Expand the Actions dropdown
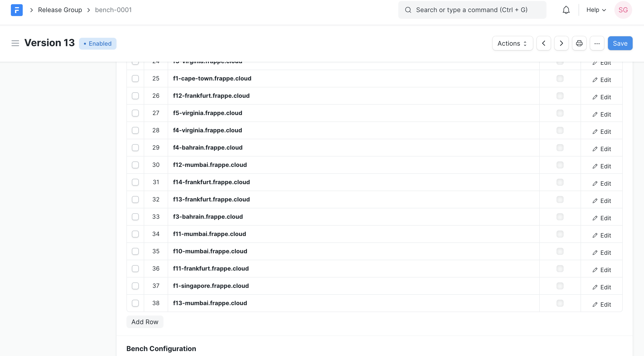644x356 pixels. 512,43
